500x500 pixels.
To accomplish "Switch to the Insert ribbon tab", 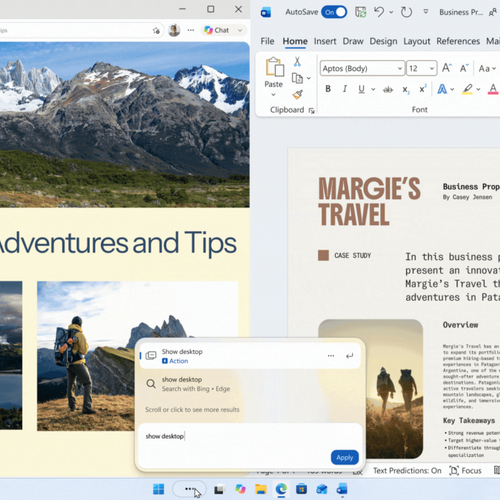I will [x=325, y=41].
